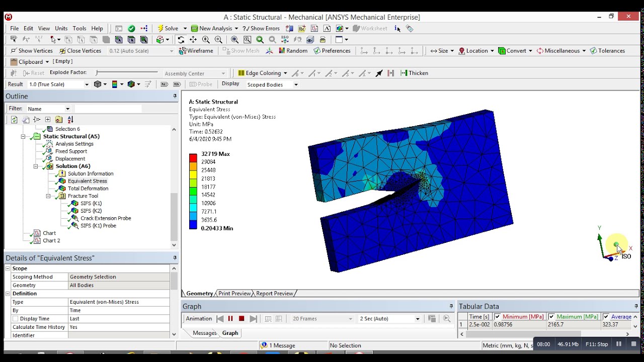Click the Solve lightning bolt button
The height and width of the screenshot is (362, 644).
click(168, 29)
